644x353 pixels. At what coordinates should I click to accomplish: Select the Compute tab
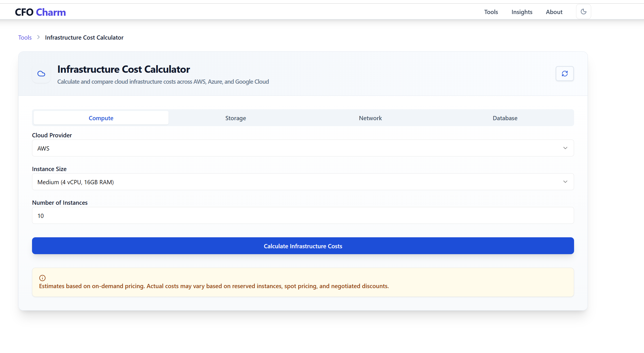101,118
